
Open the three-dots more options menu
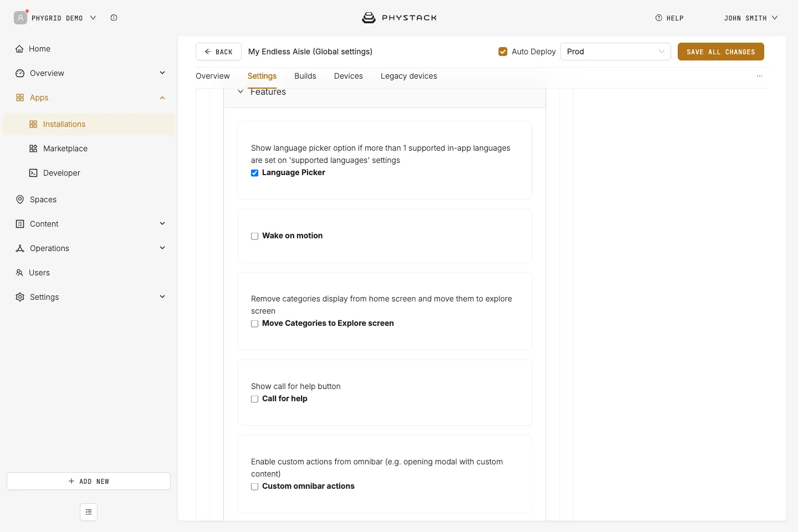[x=760, y=76]
